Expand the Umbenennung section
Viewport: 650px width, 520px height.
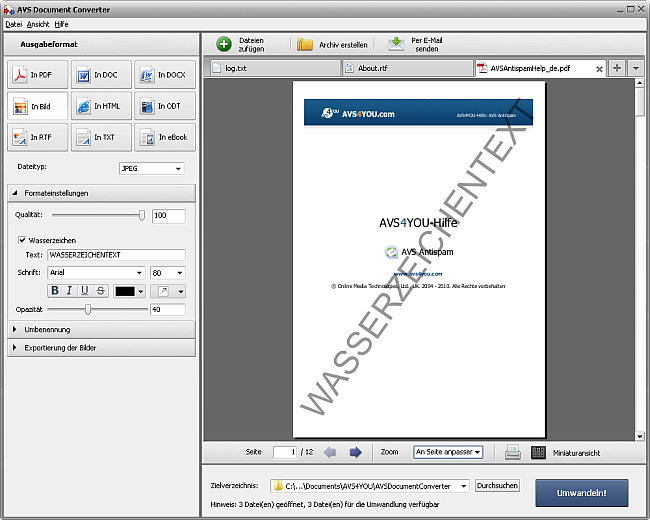click(x=101, y=330)
